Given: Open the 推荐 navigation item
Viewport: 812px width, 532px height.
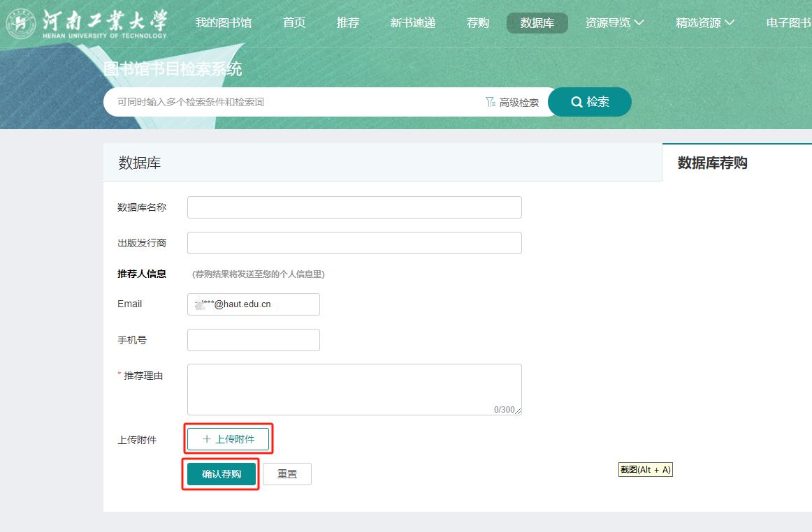Looking at the screenshot, I should pyautogui.click(x=348, y=23).
